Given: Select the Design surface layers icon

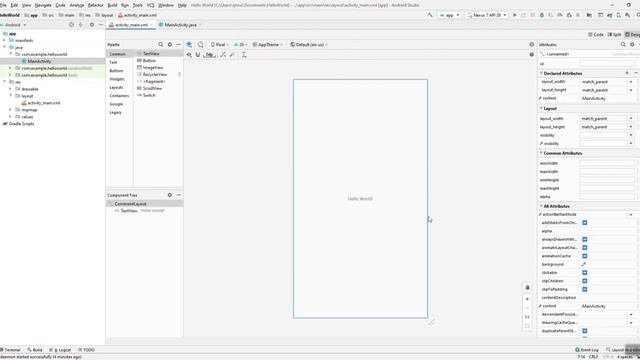Looking at the screenshot, I should (x=189, y=44).
